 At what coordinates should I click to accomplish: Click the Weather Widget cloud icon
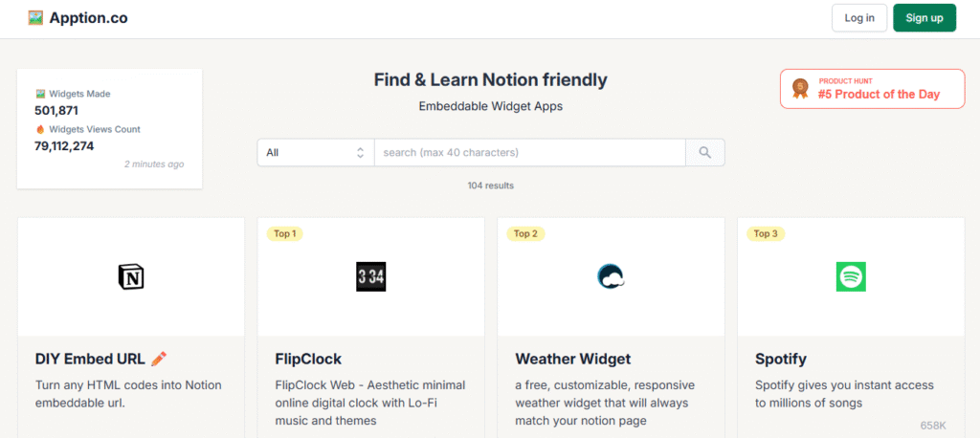pos(611,277)
